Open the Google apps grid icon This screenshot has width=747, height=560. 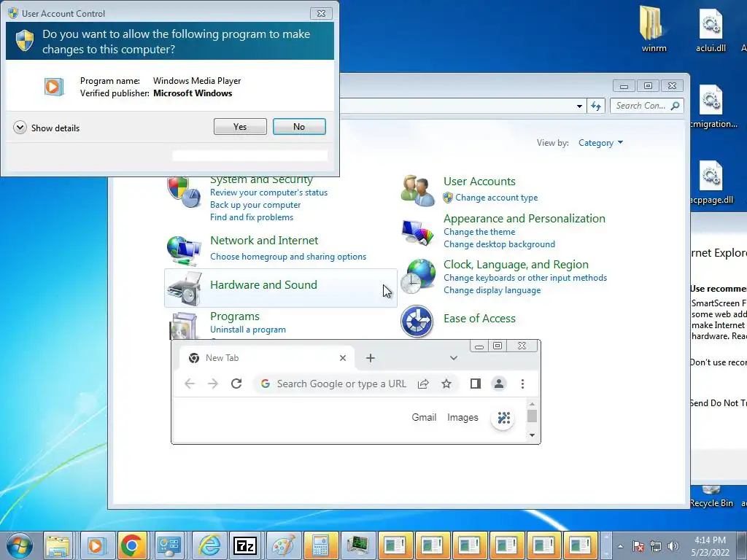[503, 418]
